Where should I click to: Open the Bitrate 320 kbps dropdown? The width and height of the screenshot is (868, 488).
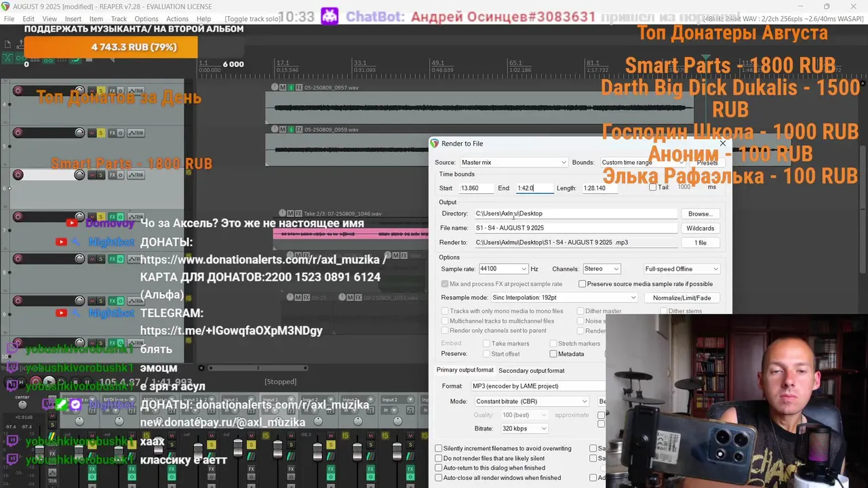click(x=524, y=428)
